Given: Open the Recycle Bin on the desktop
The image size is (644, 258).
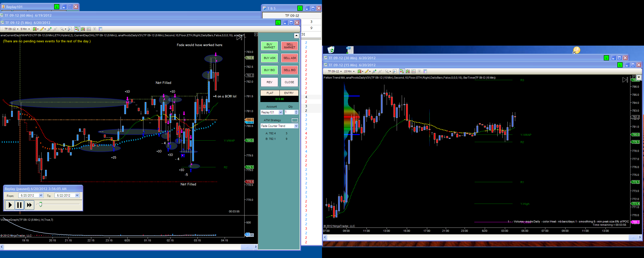Looking at the screenshot, I should click(331, 50).
